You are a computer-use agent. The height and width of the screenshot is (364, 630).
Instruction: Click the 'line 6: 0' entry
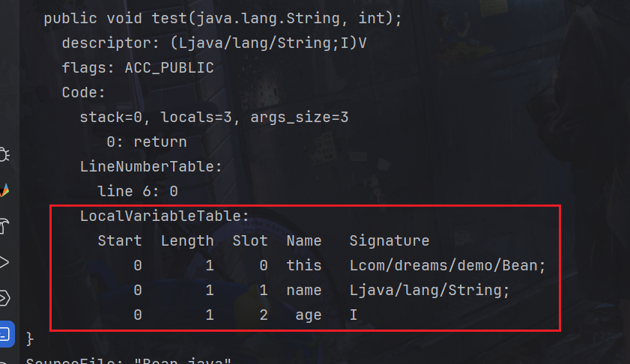tap(137, 191)
